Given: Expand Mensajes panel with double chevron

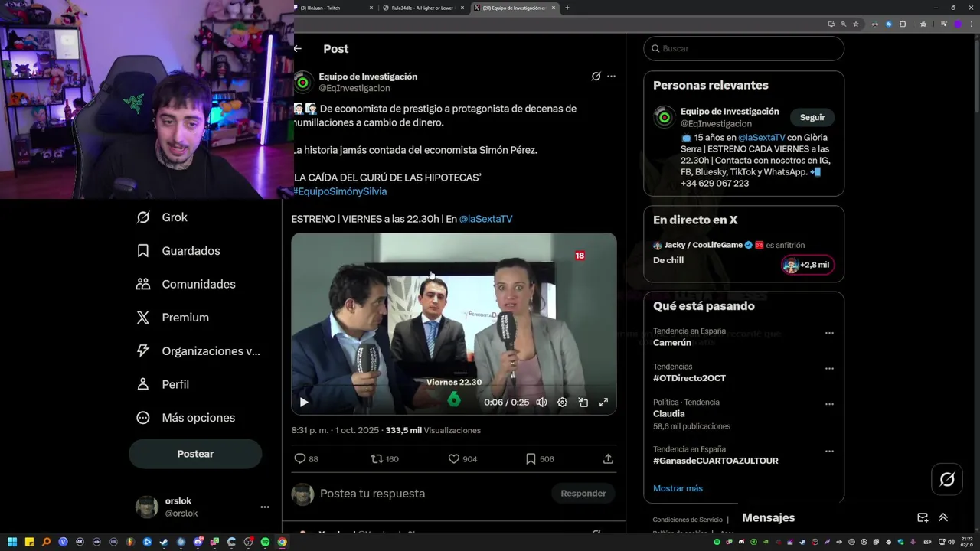Looking at the screenshot, I should (x=943, y=518).
